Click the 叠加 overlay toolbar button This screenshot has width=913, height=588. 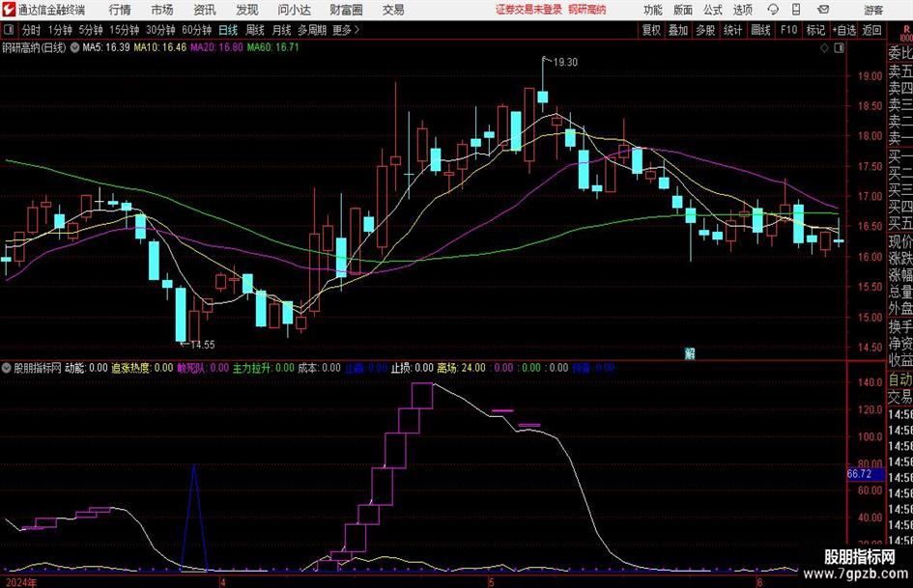[678, 30]
